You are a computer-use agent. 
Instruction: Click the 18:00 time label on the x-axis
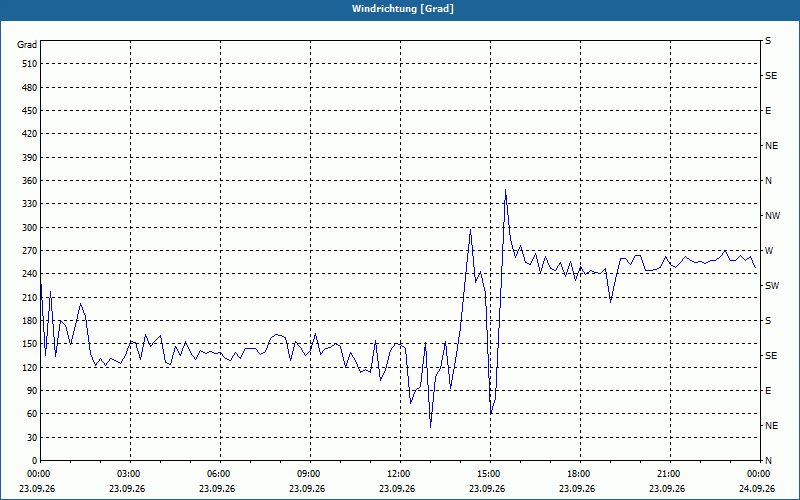[x=580, y=474]
